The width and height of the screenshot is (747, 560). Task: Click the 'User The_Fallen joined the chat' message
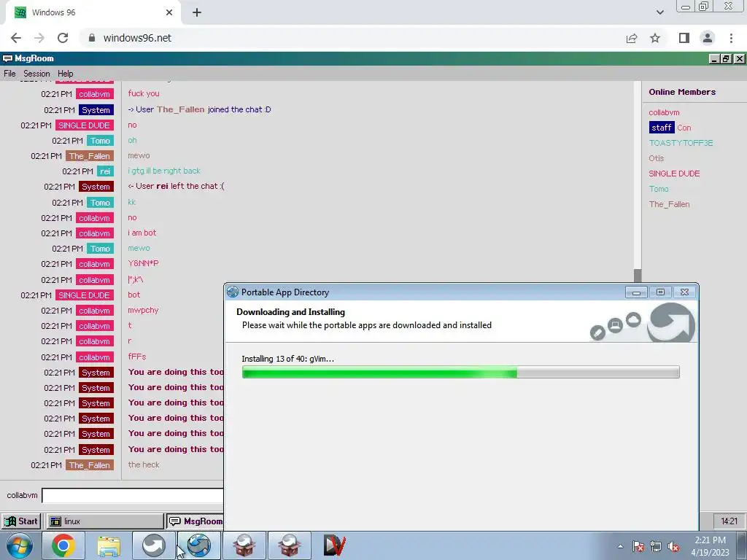tap(199, 109)
